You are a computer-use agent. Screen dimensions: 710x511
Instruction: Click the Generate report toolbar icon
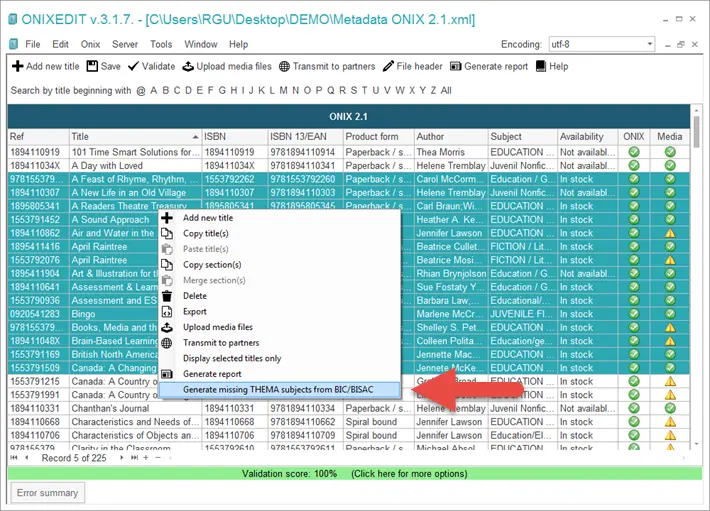click(x=456, y=67)
